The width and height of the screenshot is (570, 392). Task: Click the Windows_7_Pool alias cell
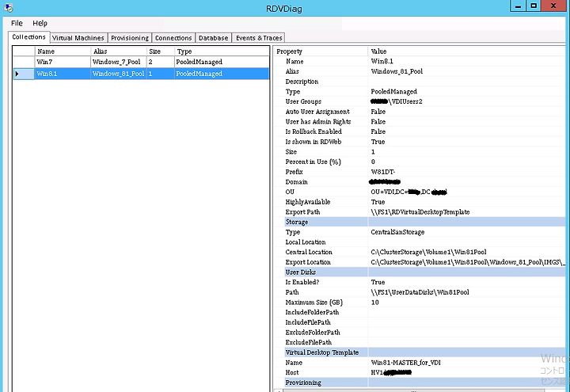click(x=119, y=62)
